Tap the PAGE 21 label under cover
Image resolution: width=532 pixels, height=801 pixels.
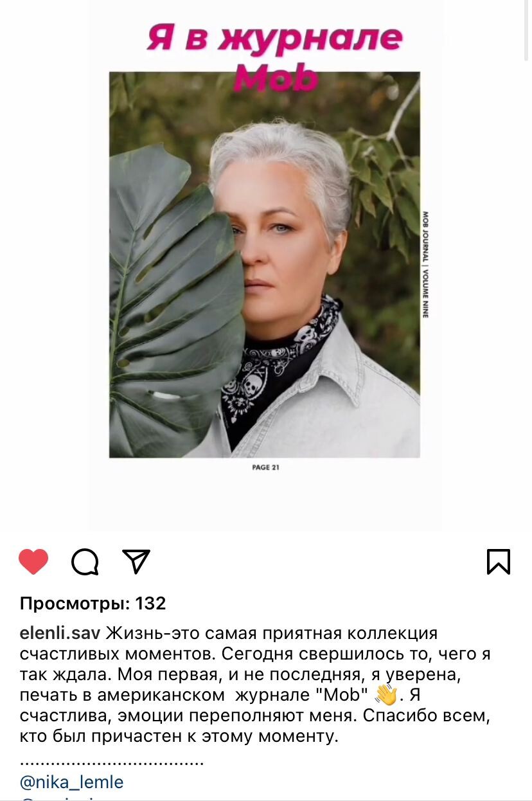click(265, 467)
